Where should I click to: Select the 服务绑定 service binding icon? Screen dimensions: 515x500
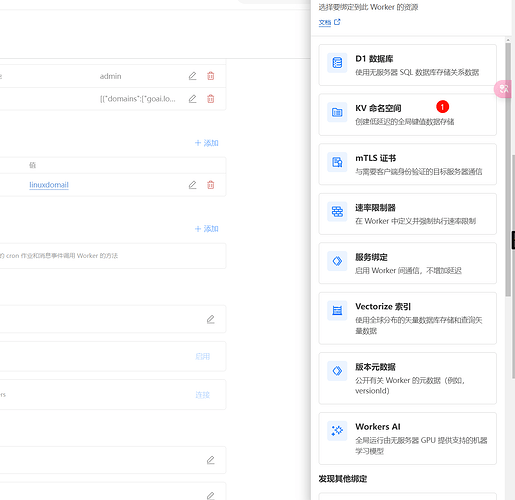(337, 261)
